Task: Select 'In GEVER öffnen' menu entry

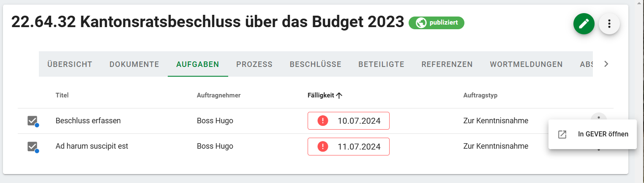Action: click(603, 134)
